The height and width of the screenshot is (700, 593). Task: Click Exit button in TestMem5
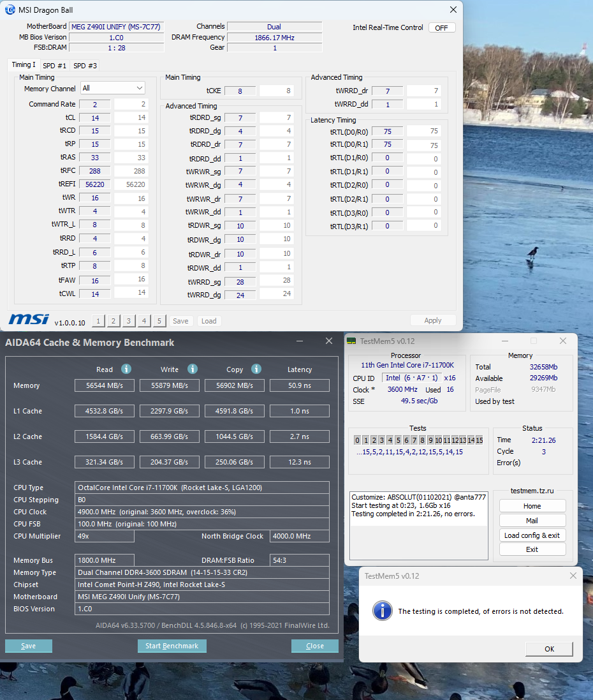[x=532, y=549]
